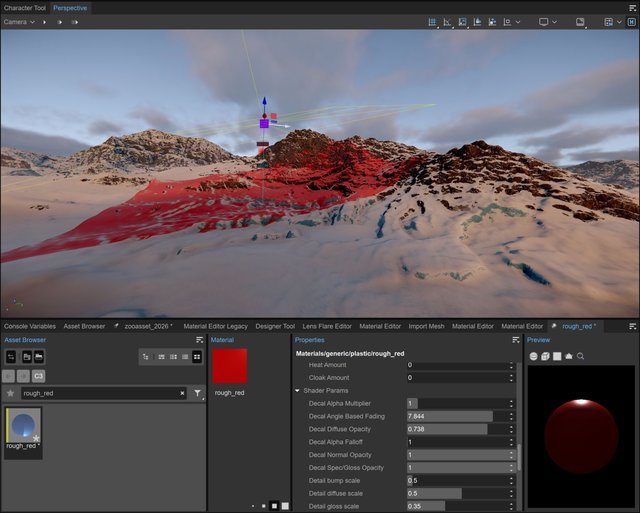Screen dimensions: 640x513
Task: Open the Camera dropdown in viewport
Action: coord(20,21)
